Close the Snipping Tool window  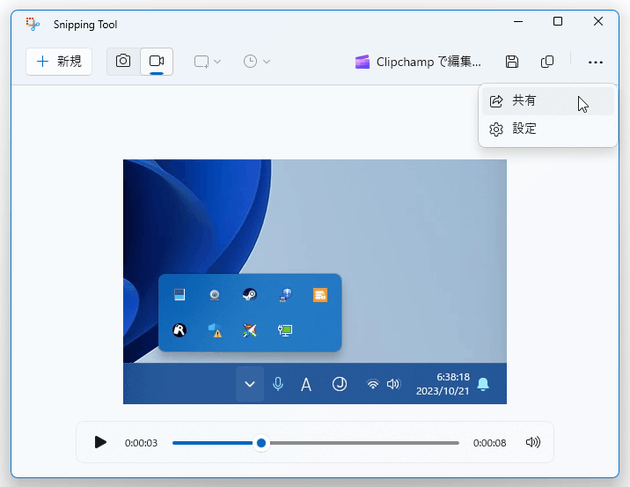(598, 21)
